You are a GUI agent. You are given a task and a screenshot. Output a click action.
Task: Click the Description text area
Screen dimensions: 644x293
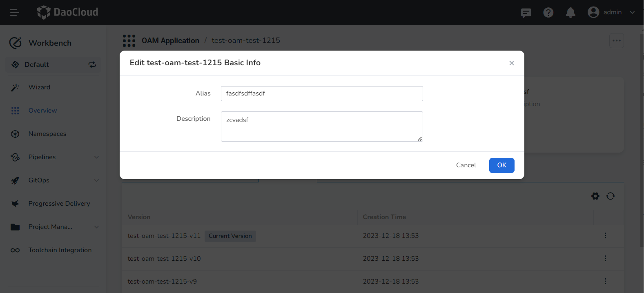point(321,127)
